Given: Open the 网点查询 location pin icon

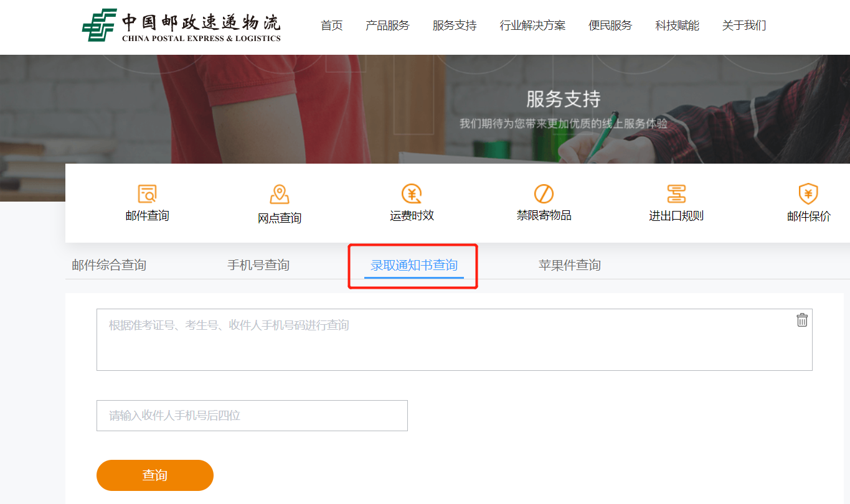Looking at the screenshot, I should (x=280, y=194).
